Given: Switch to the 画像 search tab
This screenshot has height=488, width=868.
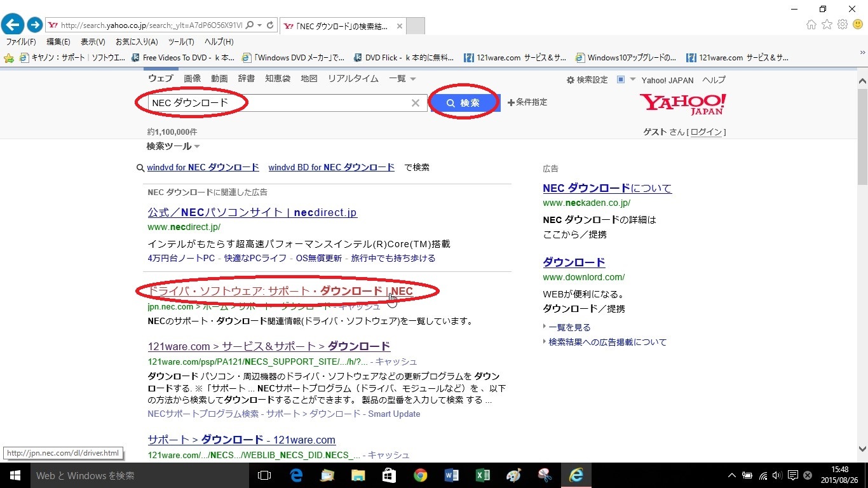Looking at the screenshot, I should 193,79.
